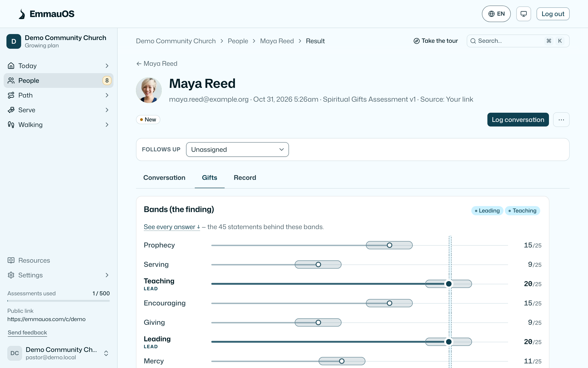Screen dimensions: 588x368
Task: Click the Today home icon
Action: coord(11,66)
